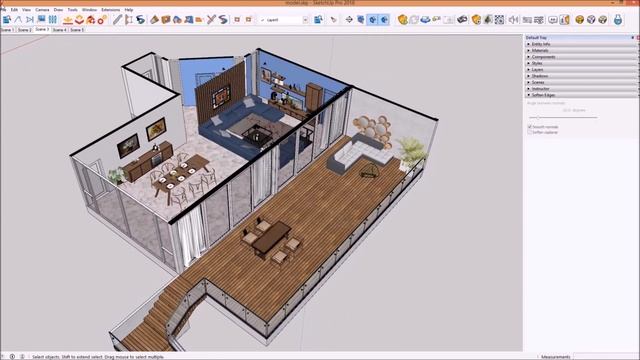
Task: Open the Window menu
Action: pos(89,9)
